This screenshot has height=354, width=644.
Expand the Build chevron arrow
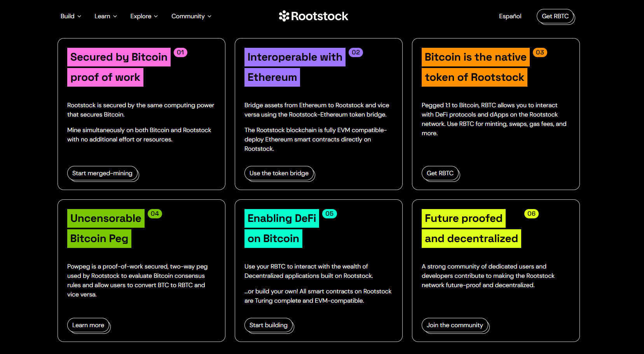pyautogui.click(x=79, y=16)
